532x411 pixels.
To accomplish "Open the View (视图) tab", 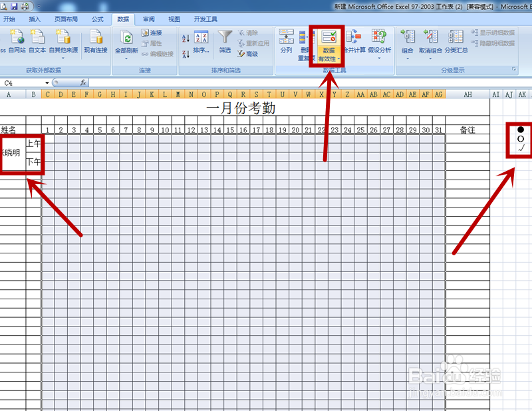I will (174, 19).
